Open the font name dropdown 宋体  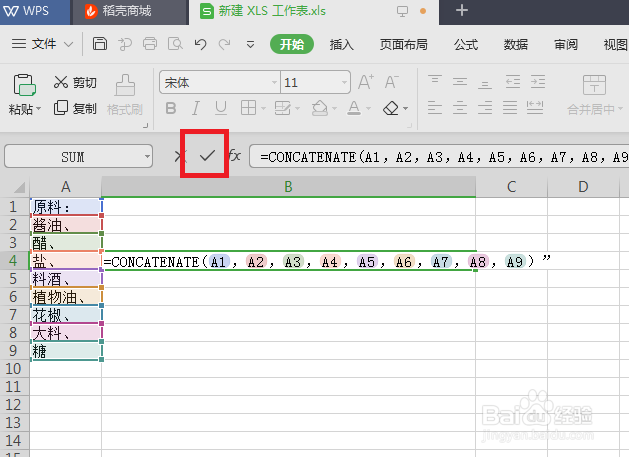(274, 83)
